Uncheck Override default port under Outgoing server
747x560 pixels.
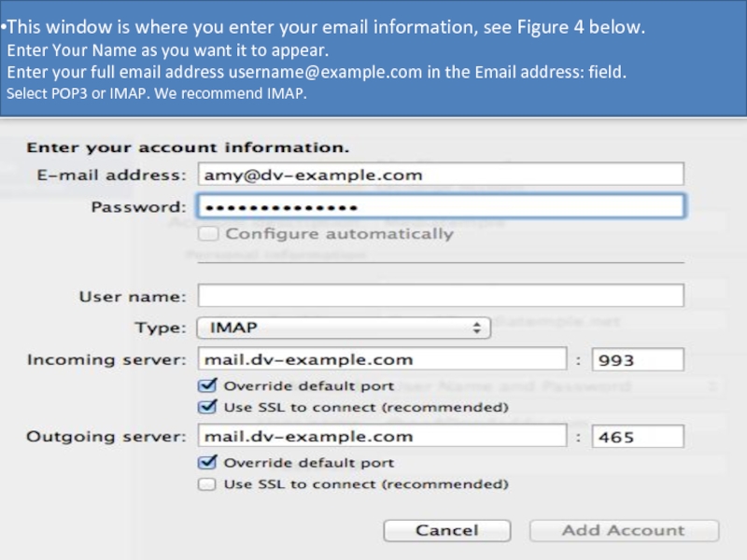[207, 463]
